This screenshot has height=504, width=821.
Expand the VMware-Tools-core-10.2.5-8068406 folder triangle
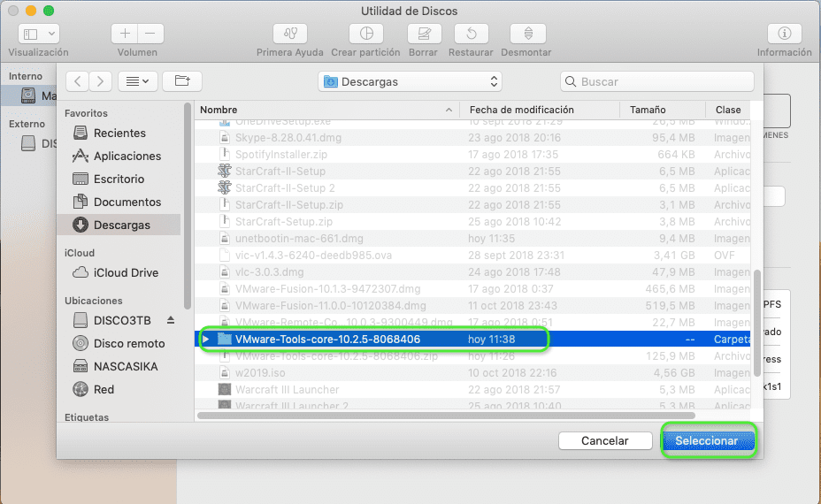[x=206, y=340]
